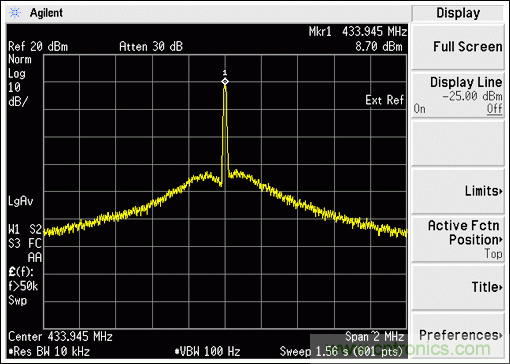Viewport: 510px width, 364px height.
Task: Click the -25.00 dBm display line value
Action: [472, 96]
